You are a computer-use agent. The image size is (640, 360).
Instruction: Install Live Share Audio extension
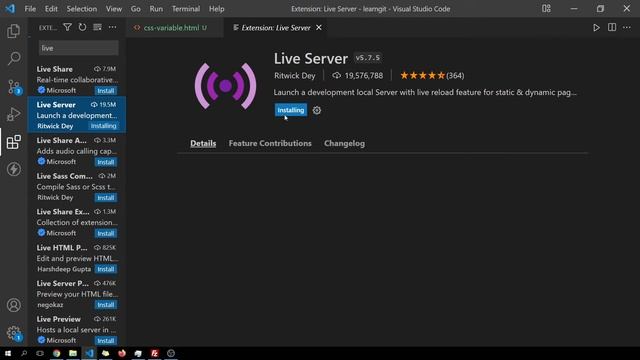click(x=106, y=162)
